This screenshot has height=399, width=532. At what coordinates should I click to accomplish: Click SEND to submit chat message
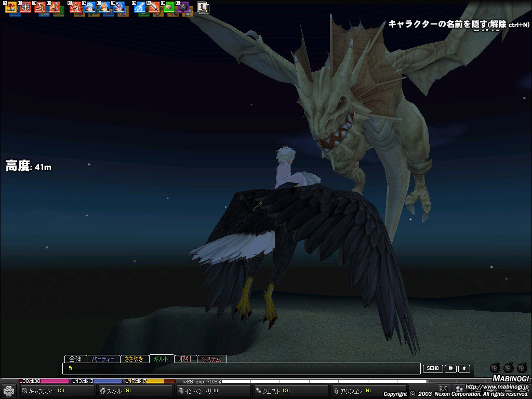click(433, 368)
